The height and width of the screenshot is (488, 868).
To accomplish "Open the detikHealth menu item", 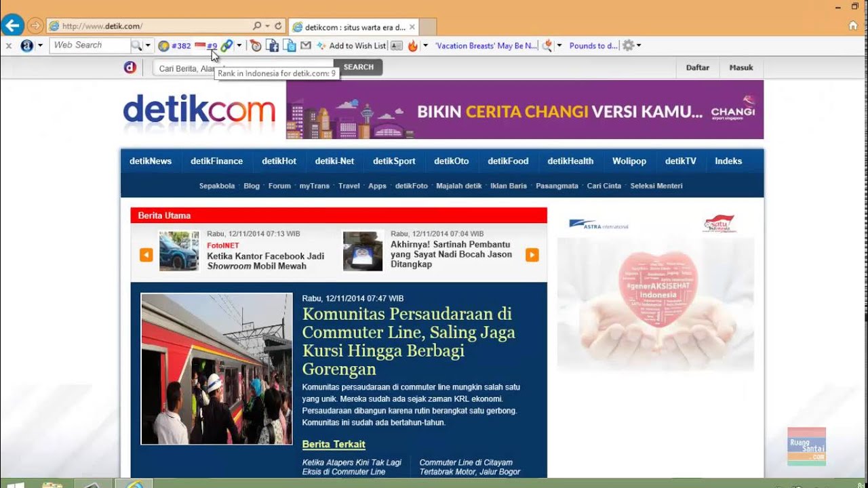I will pyautogui.click(x=570, y=161).
